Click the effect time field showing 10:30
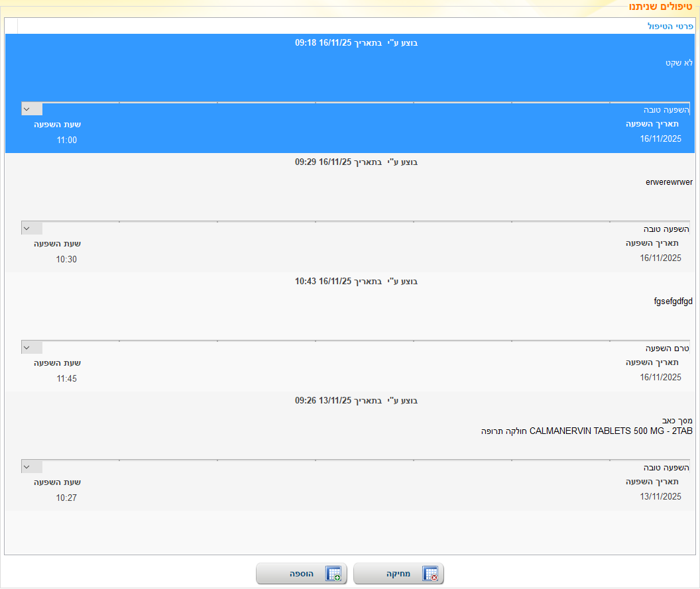700x589 pixels. [x=66, y=259]
